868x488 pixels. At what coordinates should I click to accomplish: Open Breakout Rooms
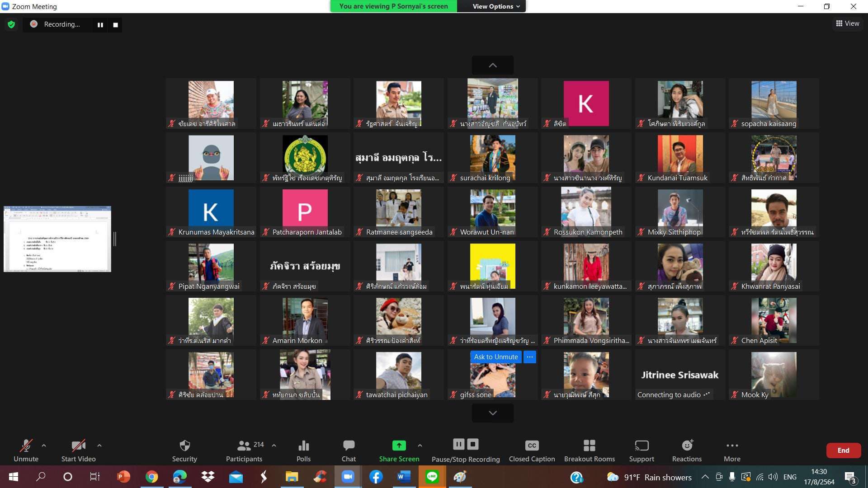pos(589,446)
